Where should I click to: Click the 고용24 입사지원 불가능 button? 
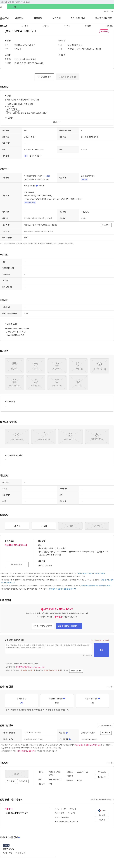[x=68, y=77]
